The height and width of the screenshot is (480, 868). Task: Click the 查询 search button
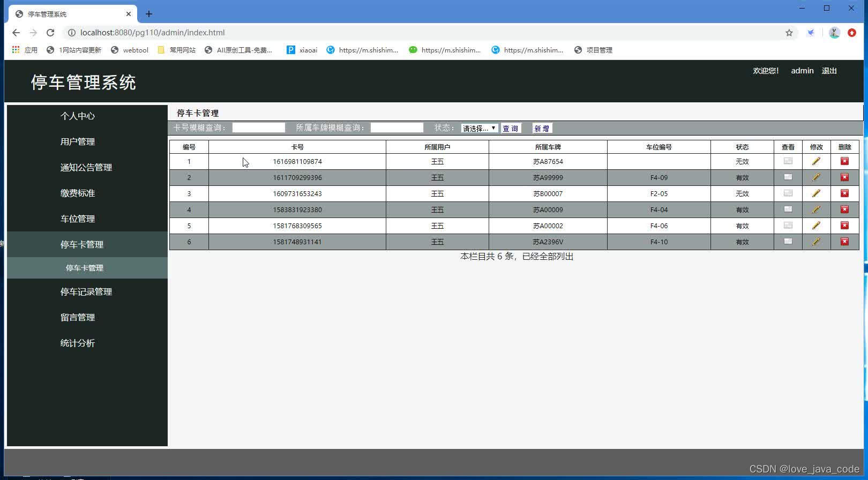click(x=511, y=128)
